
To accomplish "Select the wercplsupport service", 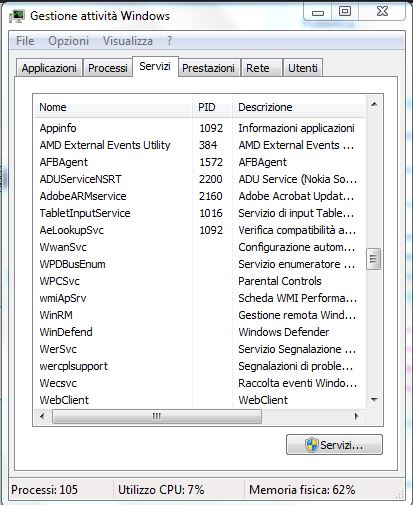I will (74, 366).
